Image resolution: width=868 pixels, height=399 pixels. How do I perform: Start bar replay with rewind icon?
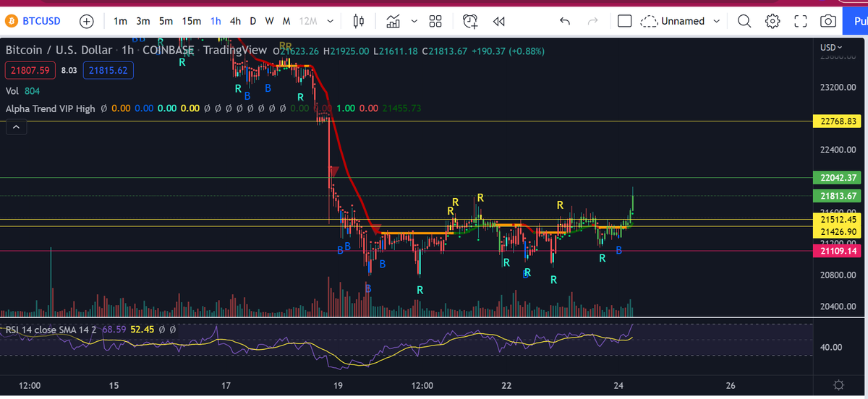coord(498,21)
